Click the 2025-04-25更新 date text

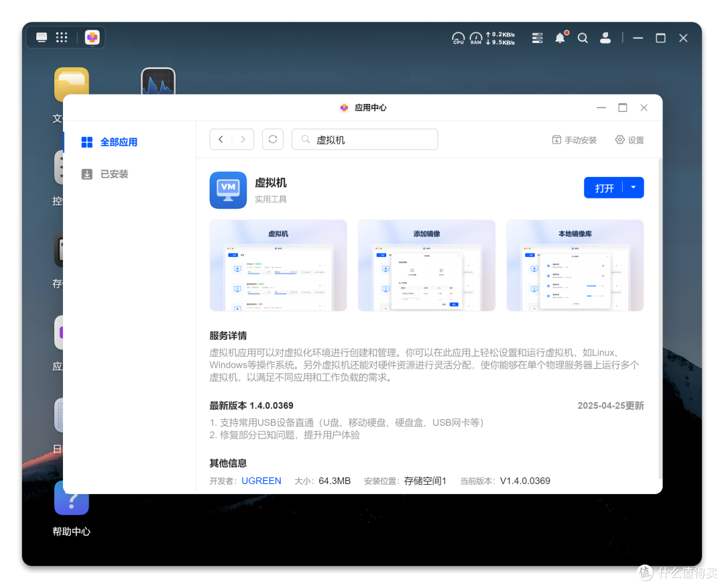pos(611,406)
